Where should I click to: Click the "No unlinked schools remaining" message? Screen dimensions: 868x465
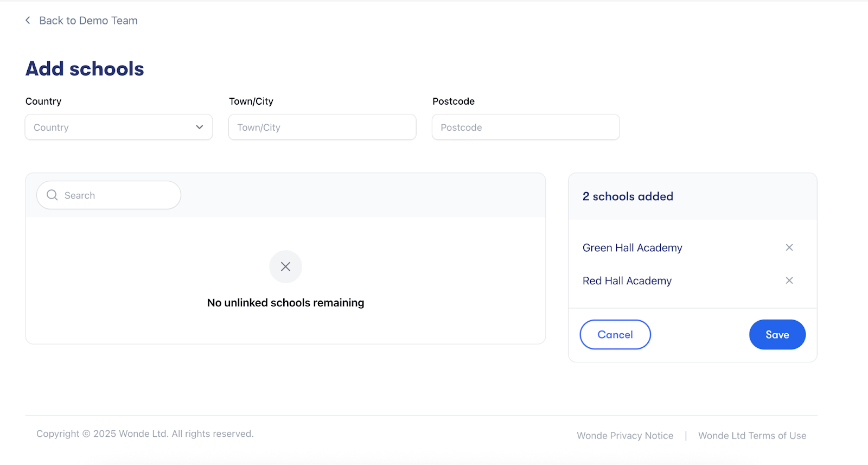coord(285,303)
